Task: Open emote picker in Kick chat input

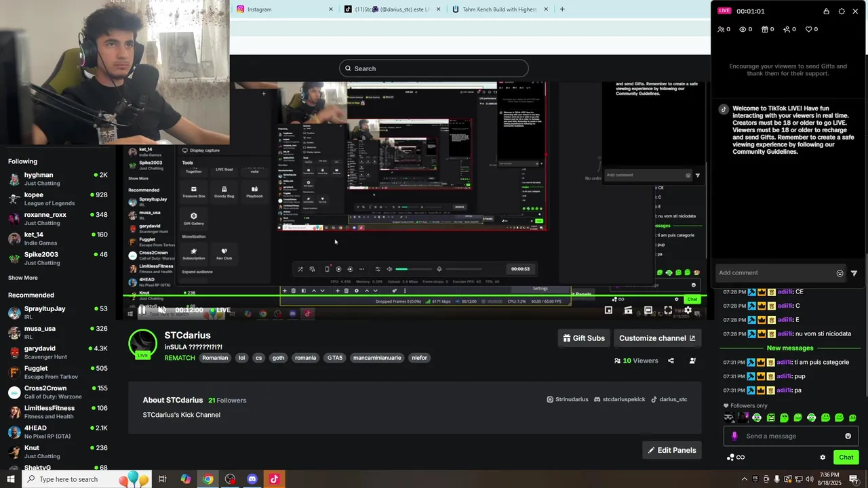Action: [x=848, y=436]
